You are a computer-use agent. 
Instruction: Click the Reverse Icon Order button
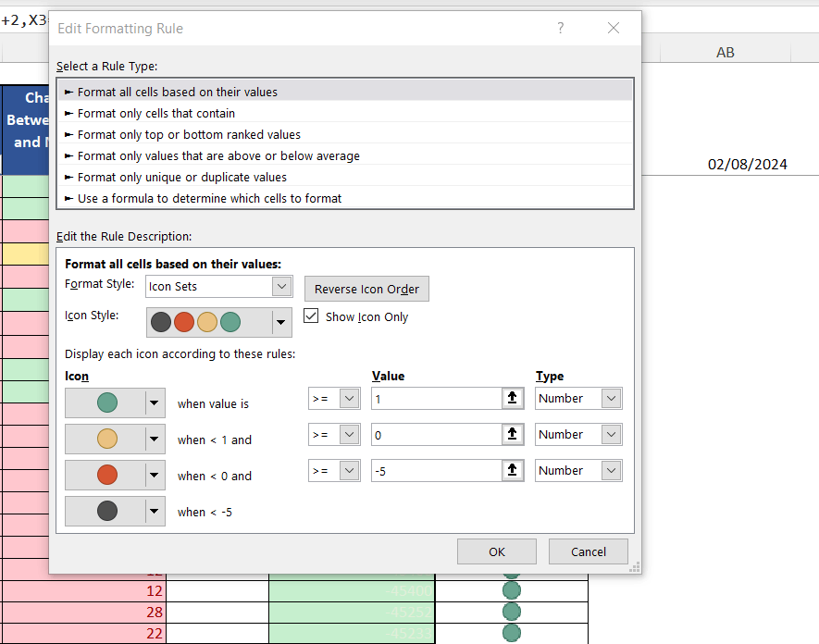(366, 289)
